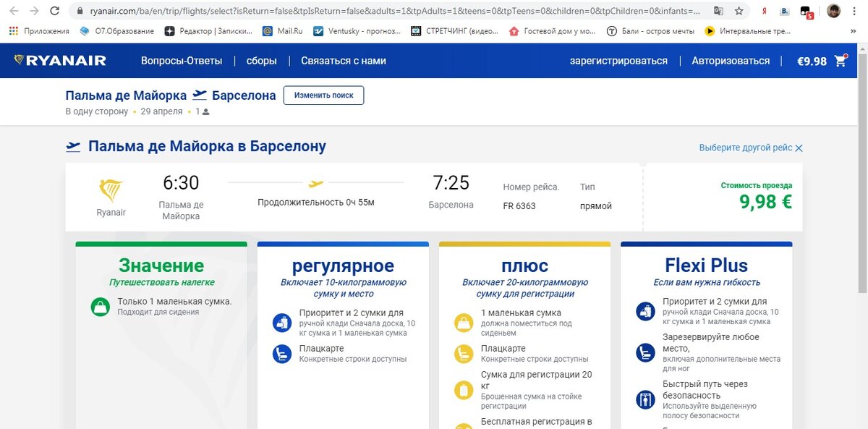Viewport: 868px width, 429px height.
Task: Click departure time 6:30
Action: pyautogui.click(x=181, y=183)
